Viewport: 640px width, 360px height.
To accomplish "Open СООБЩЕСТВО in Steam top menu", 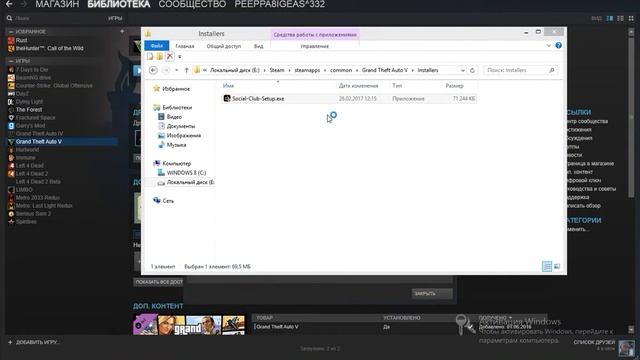I will 192,4.
